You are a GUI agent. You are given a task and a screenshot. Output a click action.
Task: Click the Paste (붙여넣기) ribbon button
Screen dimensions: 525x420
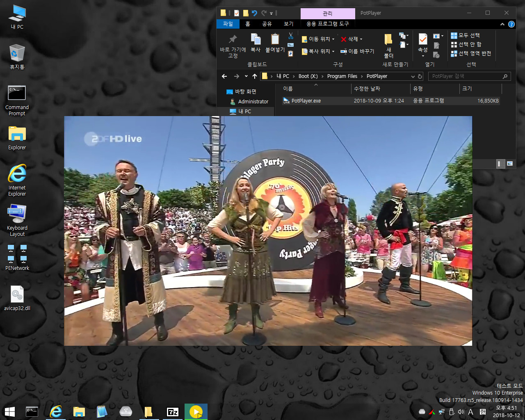pyautogui.click(x=275, y=43)
